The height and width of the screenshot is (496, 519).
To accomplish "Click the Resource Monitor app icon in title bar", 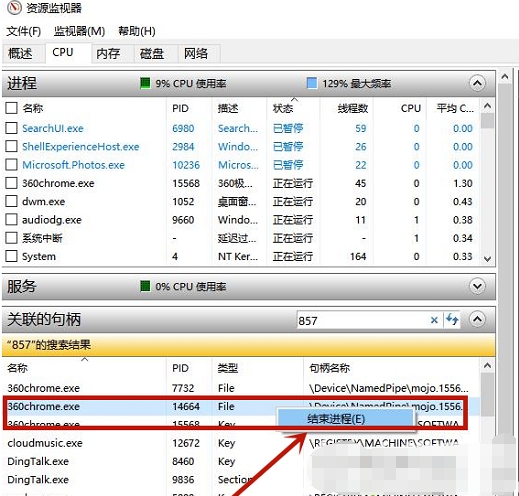I will [x=13, y=8].
